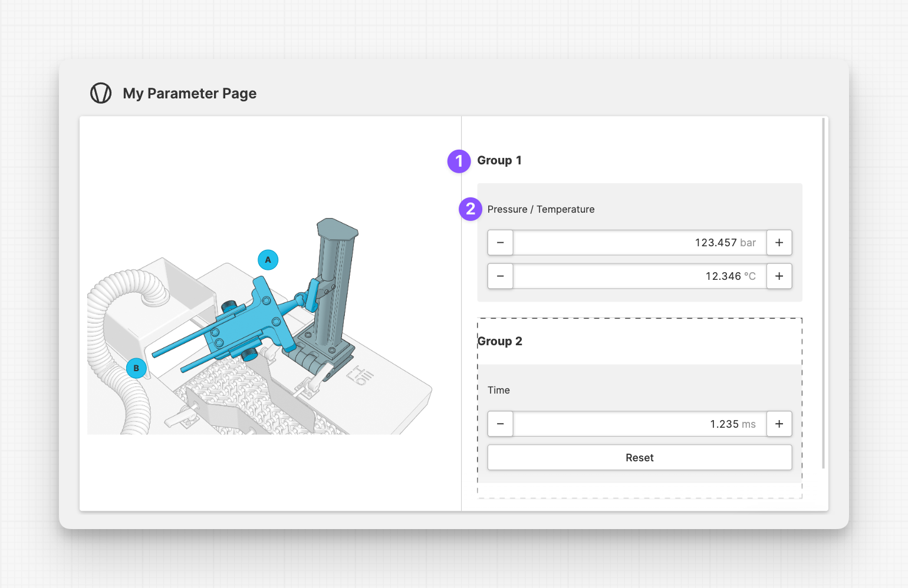Focus the 1.235 ms time input
This screenshot has width=908, height=588.
tap(639, 424)
